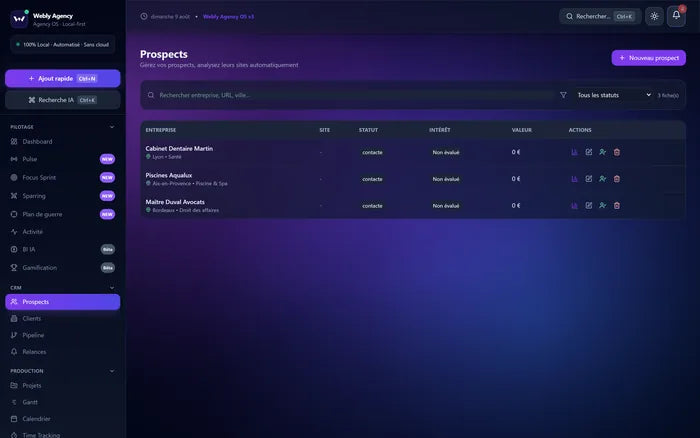Image resolution: width=700 pixels, height=438 pixels.
Task: Convert Piscines Aqualux to client
Action: coord(603,179)
